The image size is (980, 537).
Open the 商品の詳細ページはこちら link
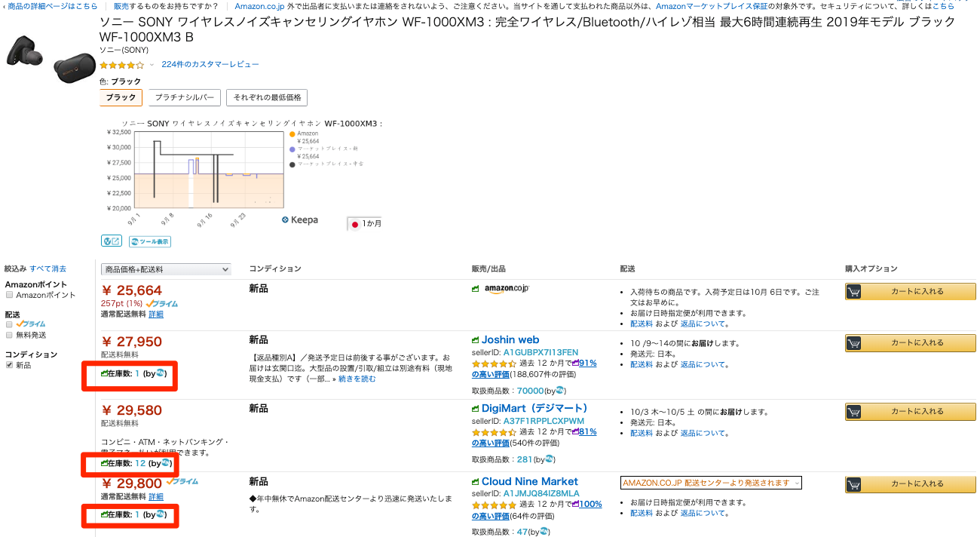click(x=53, y=6)
